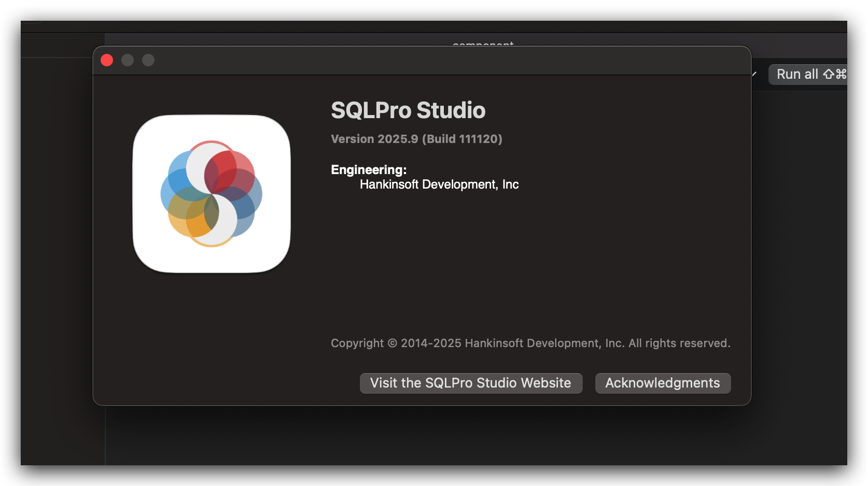Click the SQLPro Studio app icon
The width and height of the screenshot is (868, 486).
point(212,194)
